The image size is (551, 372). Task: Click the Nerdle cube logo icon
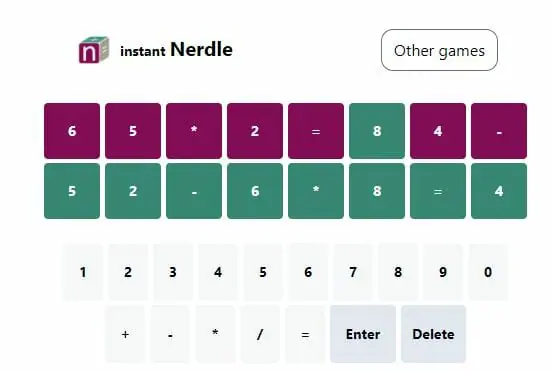[x=94, y=50]
